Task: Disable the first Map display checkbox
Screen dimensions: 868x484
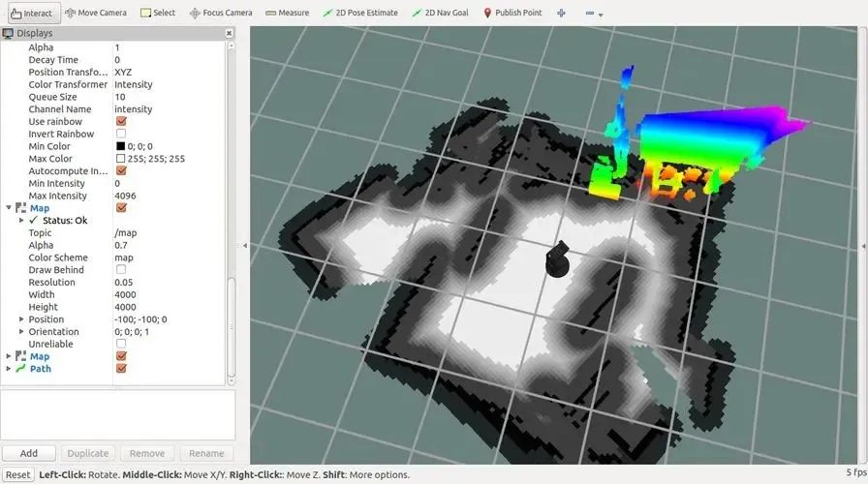Action: (x=121, y=207)
